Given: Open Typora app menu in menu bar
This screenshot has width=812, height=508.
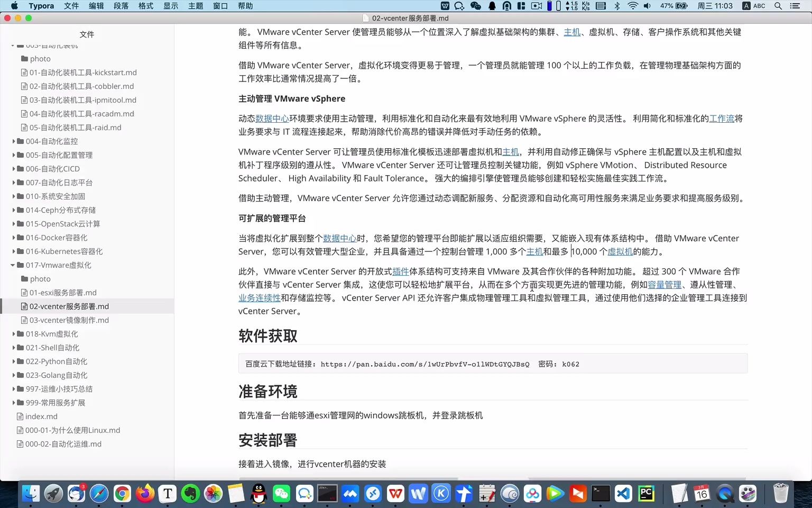Looking at the screenshot, I should coord(41,6).
